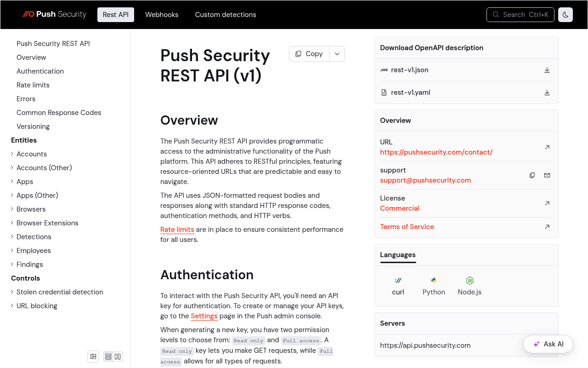Go to Rate limits in the sidebar

click(33, 85)
